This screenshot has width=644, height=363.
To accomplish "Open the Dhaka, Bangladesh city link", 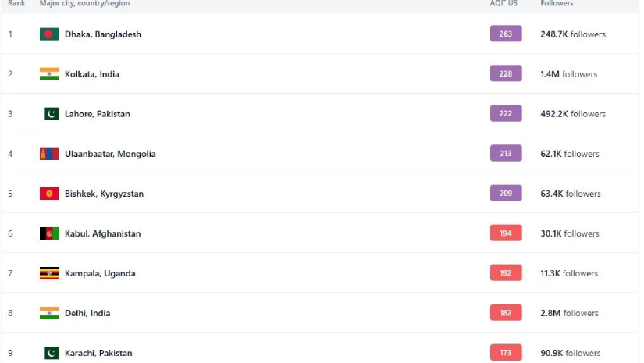I will click(103, 34).
